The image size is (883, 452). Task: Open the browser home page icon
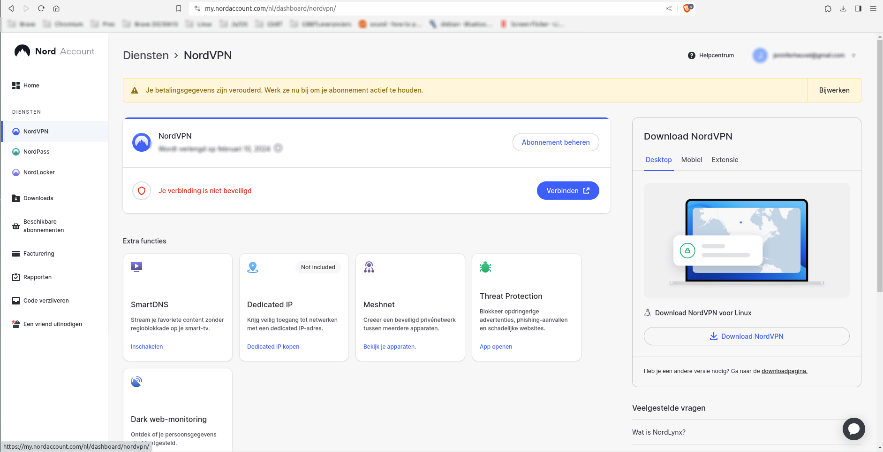pyautogui.click(x=56, y=8)
